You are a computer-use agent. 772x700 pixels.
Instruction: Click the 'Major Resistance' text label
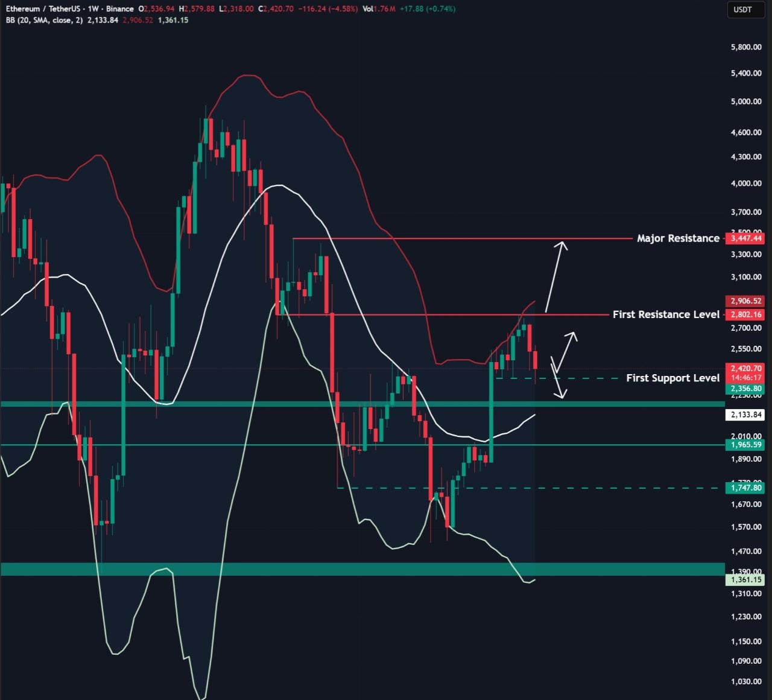click(x=678, y=238)
